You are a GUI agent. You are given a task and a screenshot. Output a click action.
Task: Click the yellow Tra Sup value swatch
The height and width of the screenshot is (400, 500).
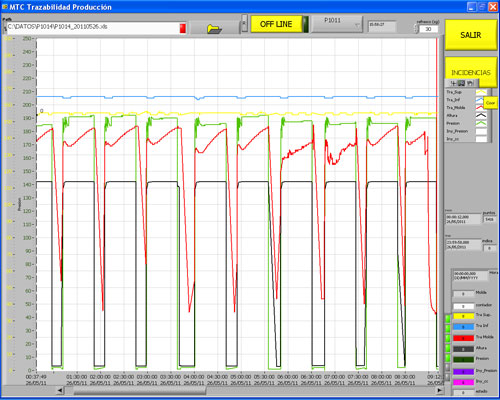[463, 316]
